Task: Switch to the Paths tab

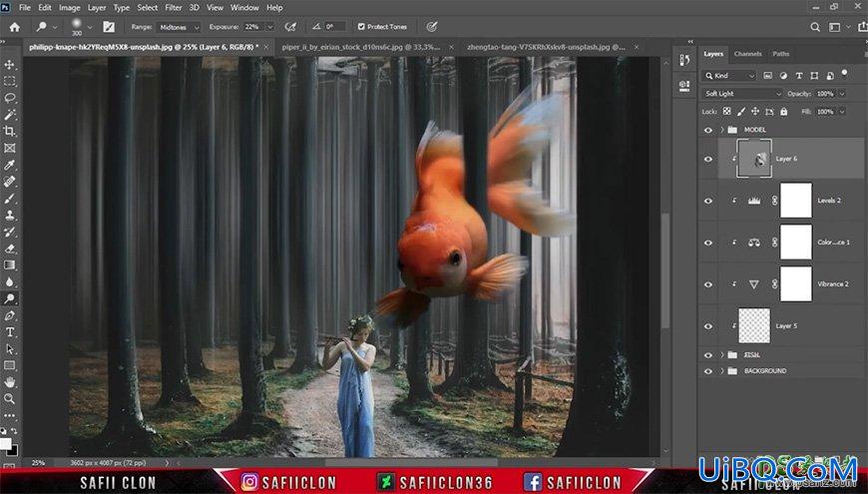Action: pyautogui.click(x=780, y=54)
